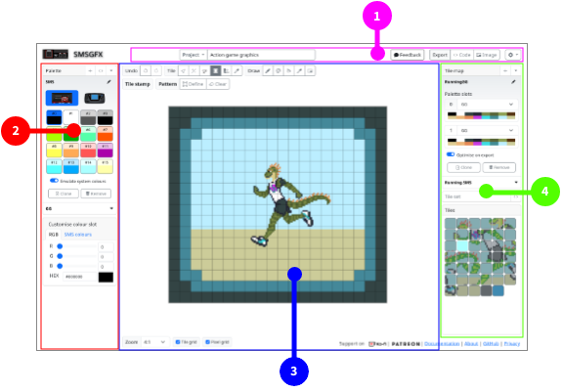Click the Undo arrow icon
562x392 pixels.
pyautogui.click(x=146, y=71)
